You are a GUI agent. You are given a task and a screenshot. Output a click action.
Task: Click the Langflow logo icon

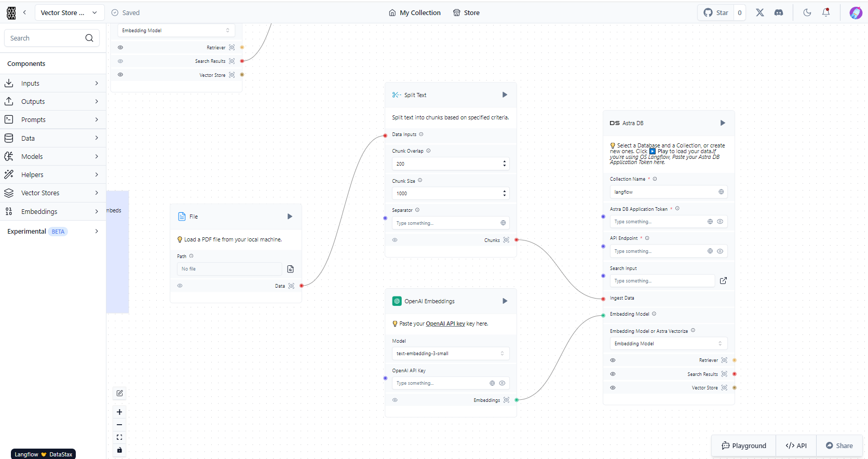click(x=11, y=13)
